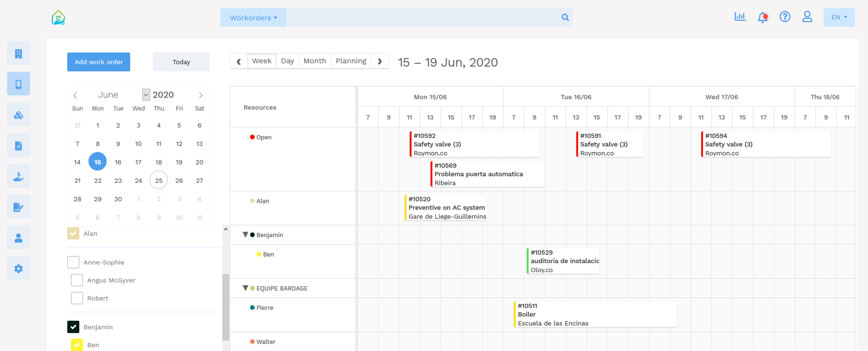Check the Angus McGyver checkbox
The width and height of the screenshot is (868, 351).
click(77, 280)
